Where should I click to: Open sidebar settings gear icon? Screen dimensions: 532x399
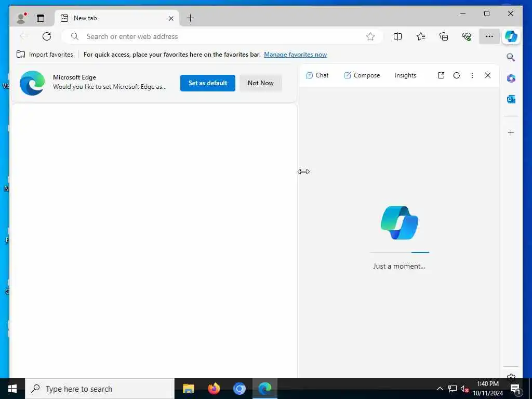511,377
